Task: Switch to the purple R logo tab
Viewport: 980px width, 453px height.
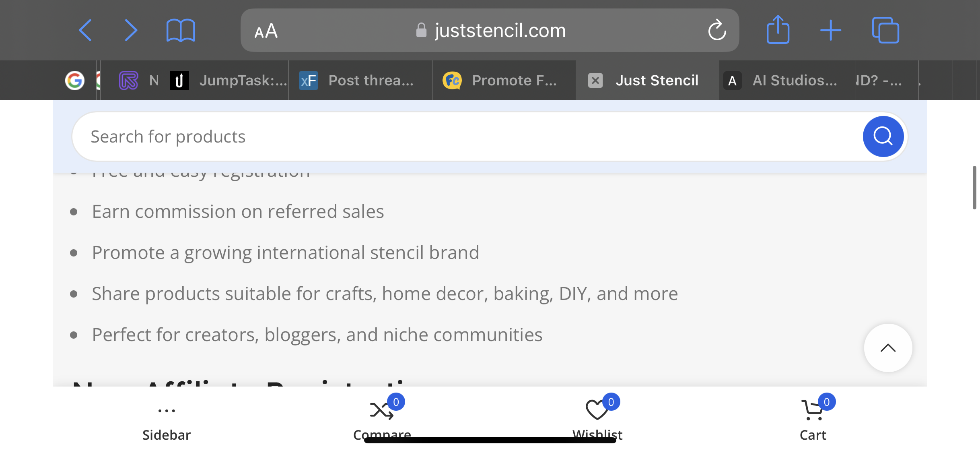Action: click(129, 81)
